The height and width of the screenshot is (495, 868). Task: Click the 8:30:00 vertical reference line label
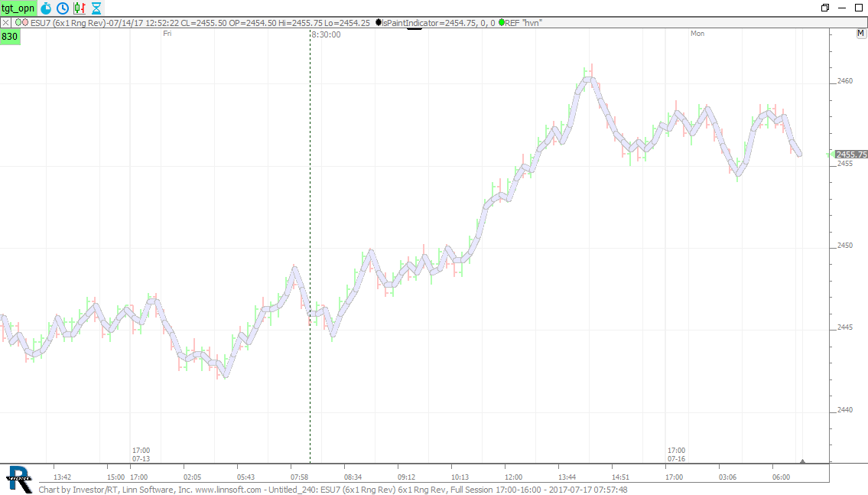pos(326,34)
